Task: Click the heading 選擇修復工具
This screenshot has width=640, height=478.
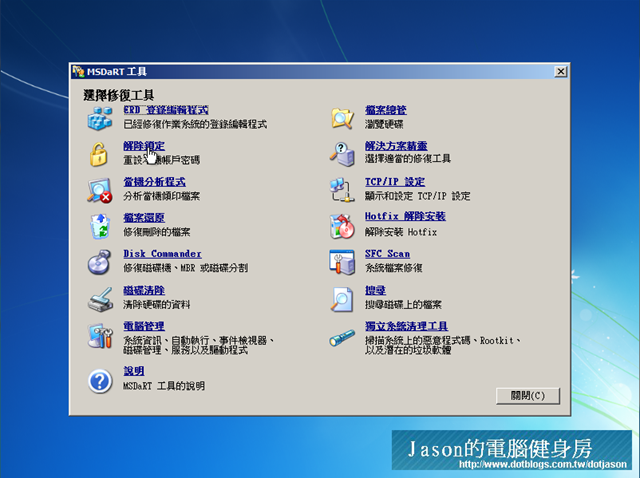Action: click(x=119, y=95)
